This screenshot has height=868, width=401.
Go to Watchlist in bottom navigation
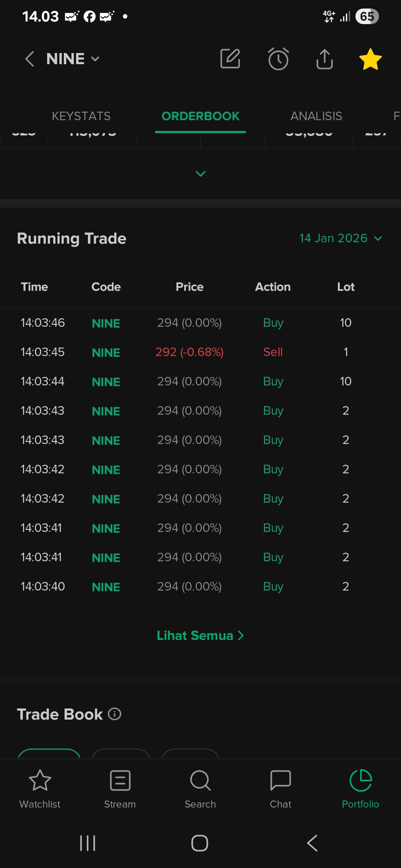pyautogui.click(x=40, y=789)
